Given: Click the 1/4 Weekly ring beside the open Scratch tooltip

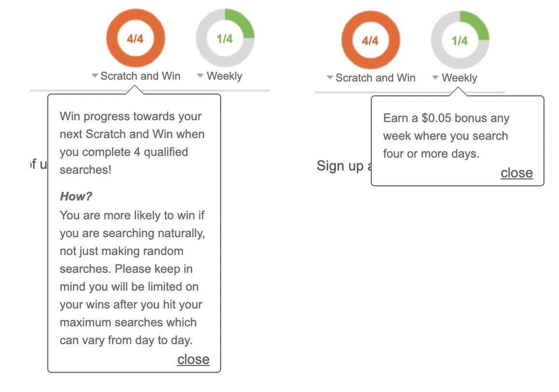Looking at the screenshot, I should coord(225,38).
